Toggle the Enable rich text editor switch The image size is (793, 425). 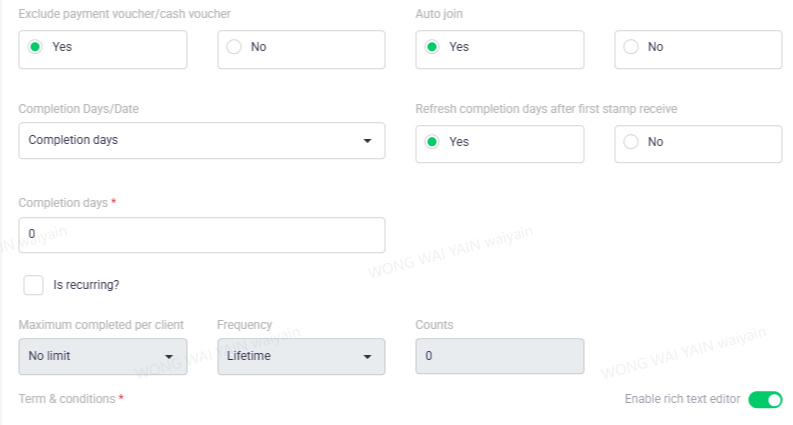765,400
